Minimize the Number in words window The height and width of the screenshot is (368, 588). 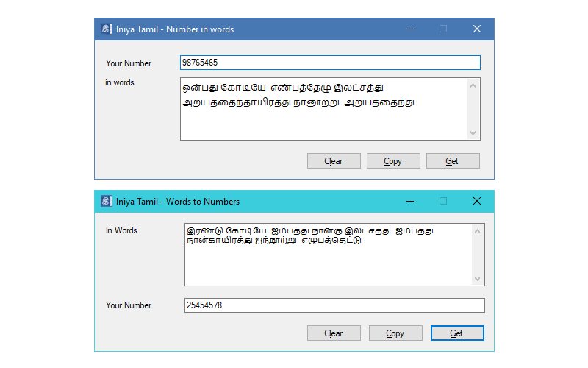coord(409,29)
